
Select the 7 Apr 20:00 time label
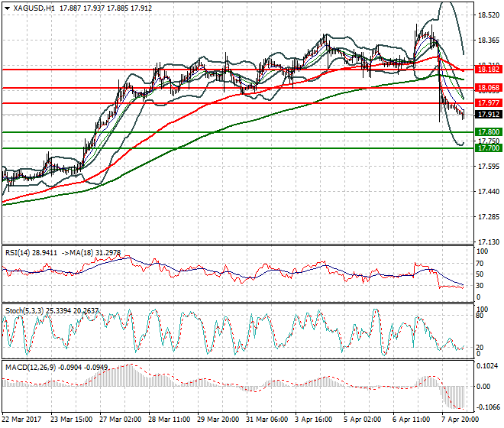coord(460,420)
